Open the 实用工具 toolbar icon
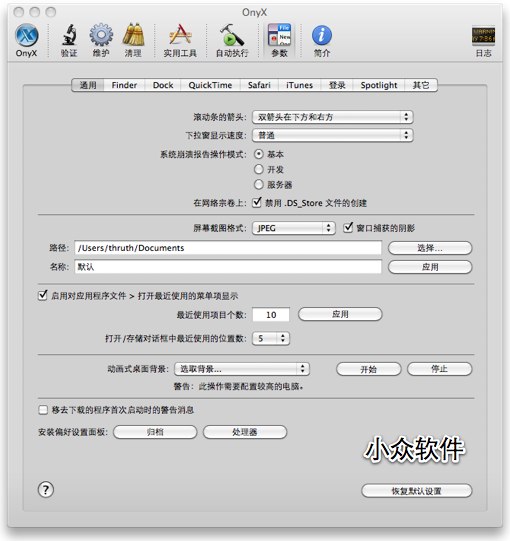Screen dimensions: 510x541 (180, 35)
